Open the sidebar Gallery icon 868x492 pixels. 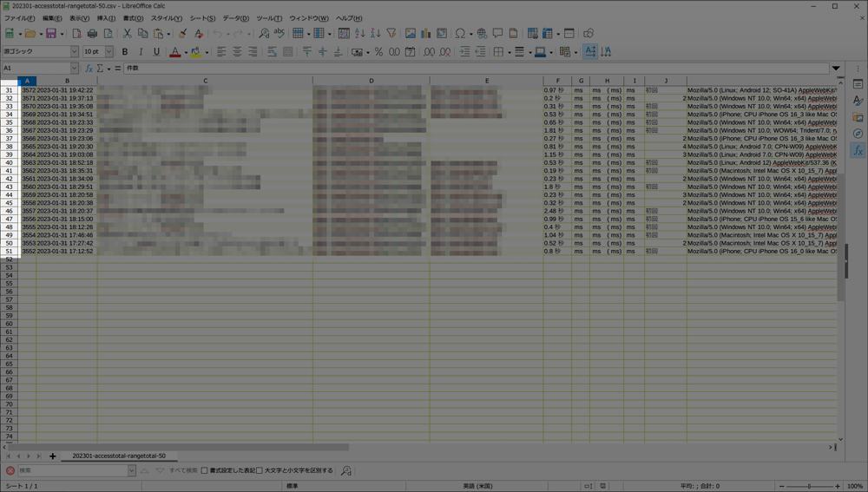858,117
